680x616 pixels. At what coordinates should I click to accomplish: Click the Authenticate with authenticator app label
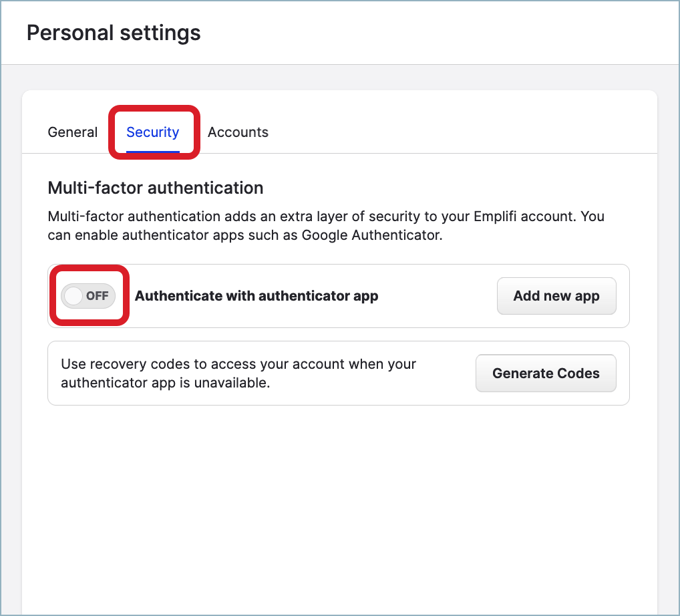[257, 296]
